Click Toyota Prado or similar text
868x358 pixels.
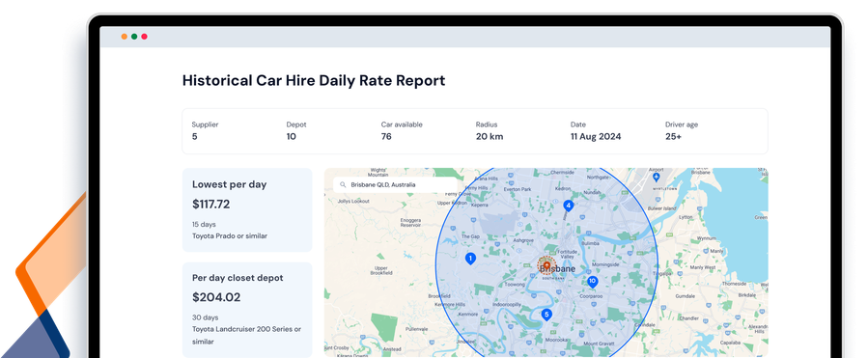click(x=230, y=236)
